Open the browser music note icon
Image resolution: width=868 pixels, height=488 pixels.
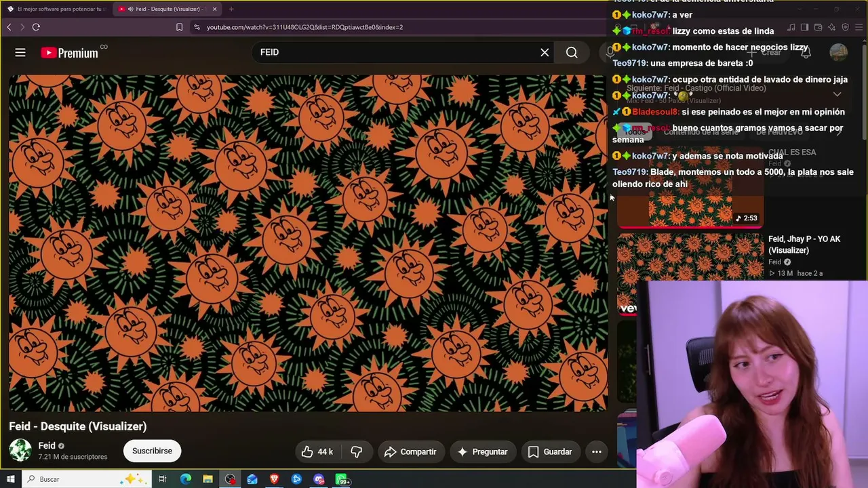(x=791, y=27)
